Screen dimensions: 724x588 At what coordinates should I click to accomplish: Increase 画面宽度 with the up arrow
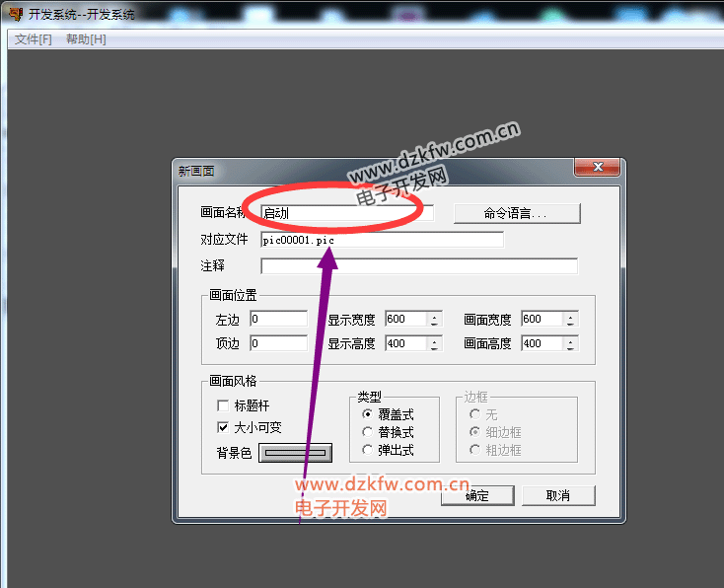point(571,316)
